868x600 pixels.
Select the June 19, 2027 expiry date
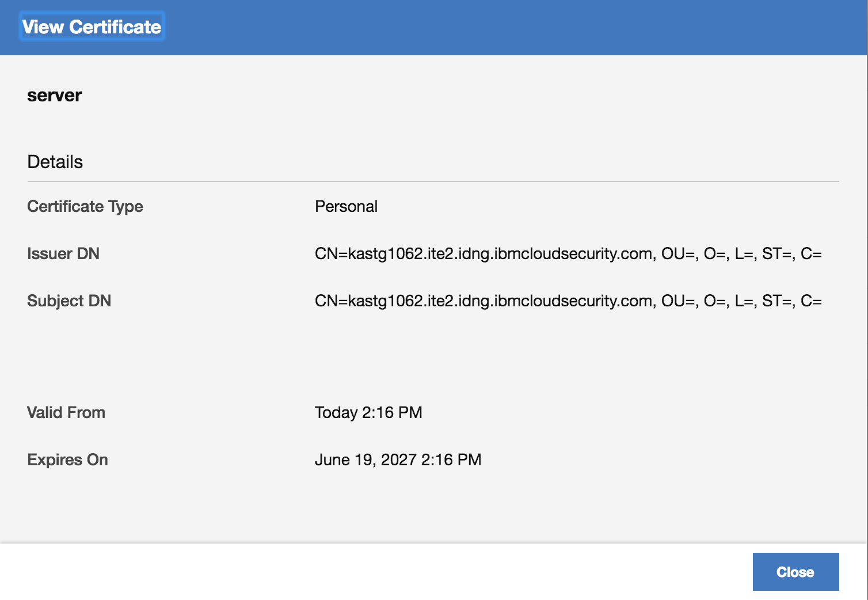click(399, 460)
